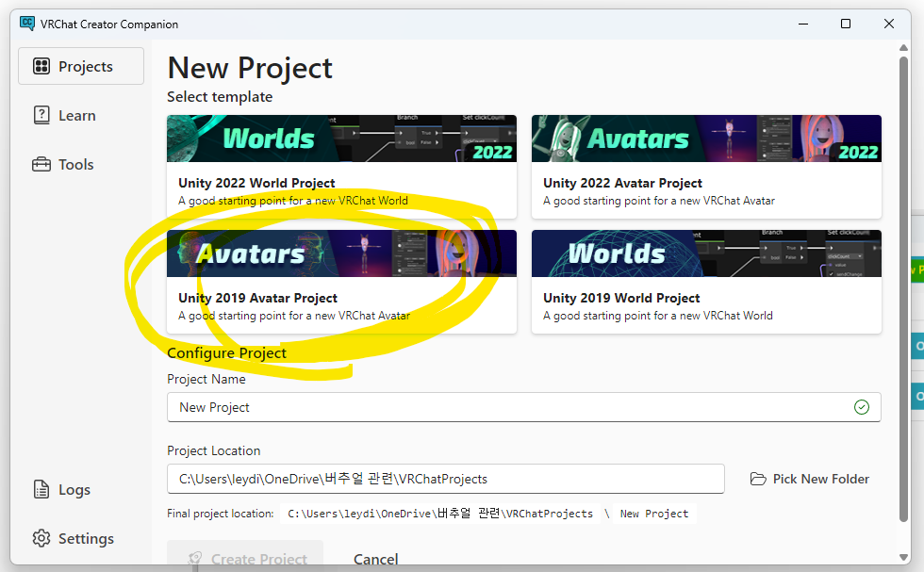Click the final project location path text
This screenshot has height=572, width=924.
[x=440, y=514]
